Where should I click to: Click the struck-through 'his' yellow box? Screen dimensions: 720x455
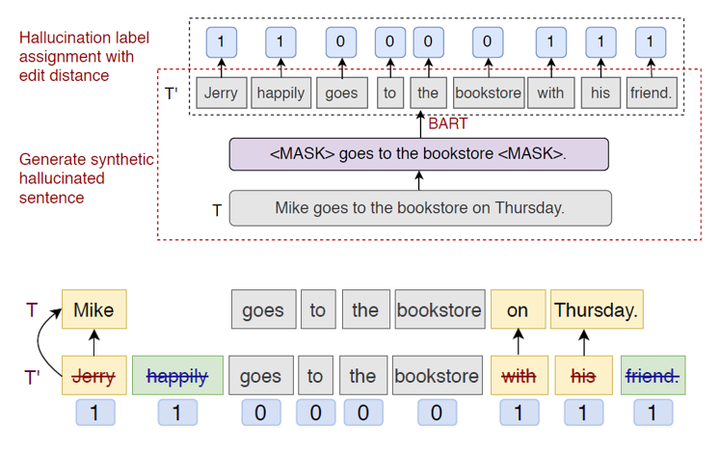point(584,375)
